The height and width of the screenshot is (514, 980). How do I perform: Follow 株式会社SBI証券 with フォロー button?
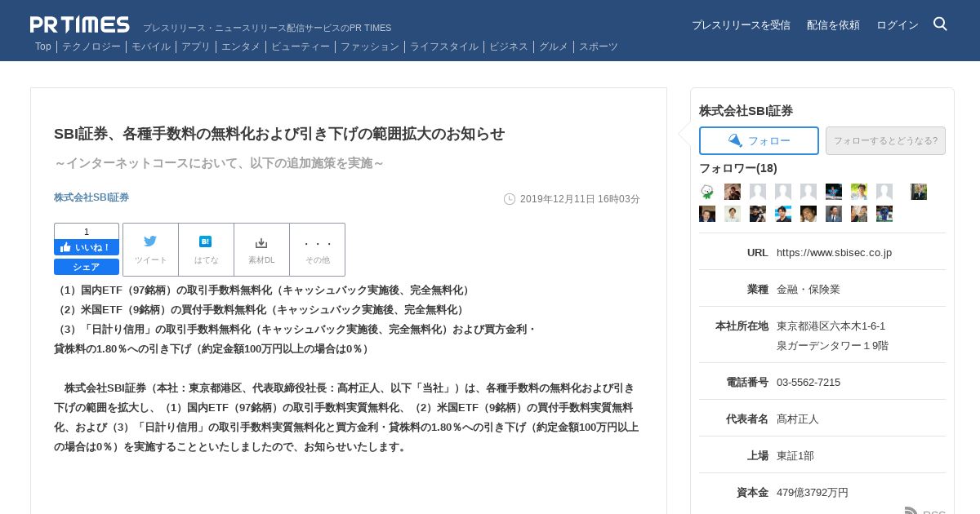[759, 140]
